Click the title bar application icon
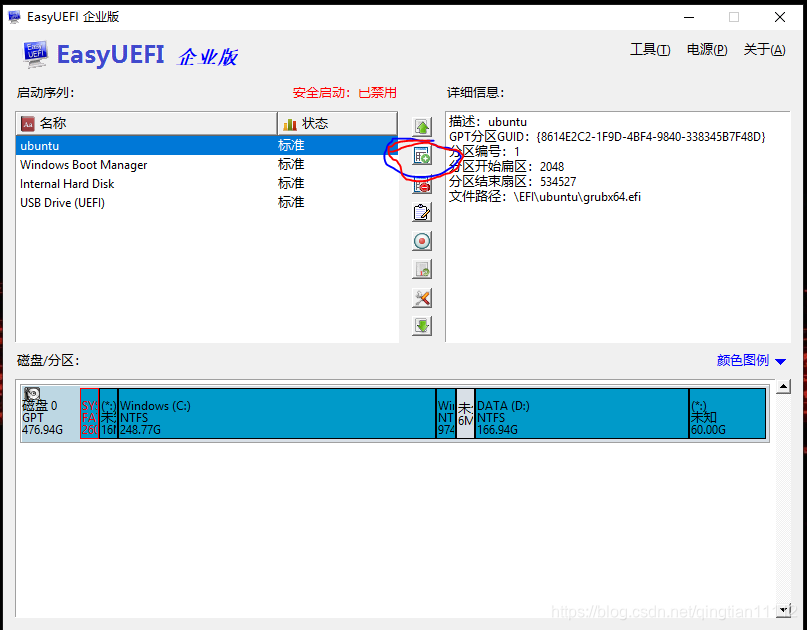The height and width of the screenshot is (630, 807). click(x=14, y=17)
